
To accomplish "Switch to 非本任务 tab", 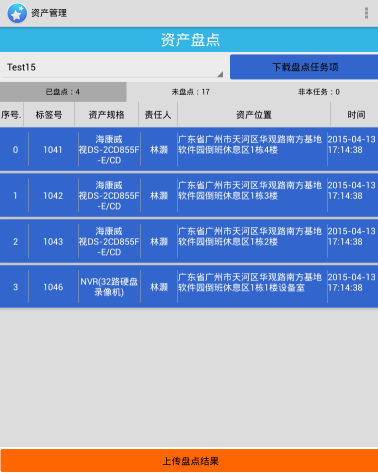I will pyautogui.click(x=319, y=92).
